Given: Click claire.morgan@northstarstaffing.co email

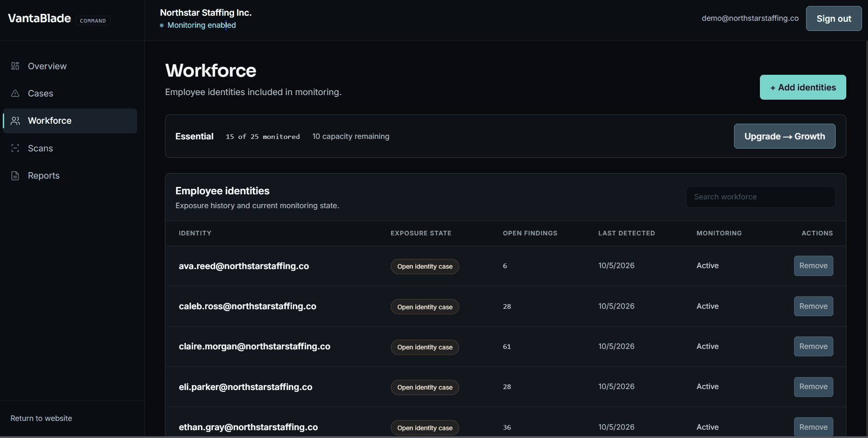Looking at the screenshot, I should point(255,347).
